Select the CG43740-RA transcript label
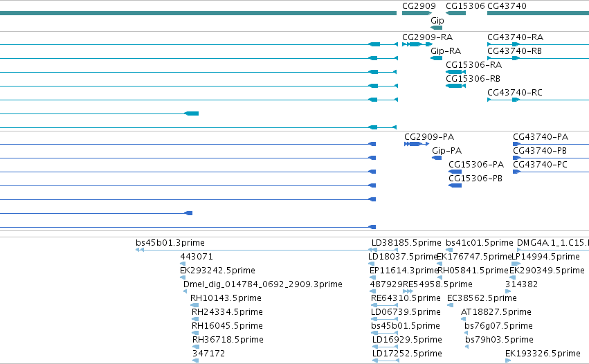Screen dimensions: 589x364 516,37
